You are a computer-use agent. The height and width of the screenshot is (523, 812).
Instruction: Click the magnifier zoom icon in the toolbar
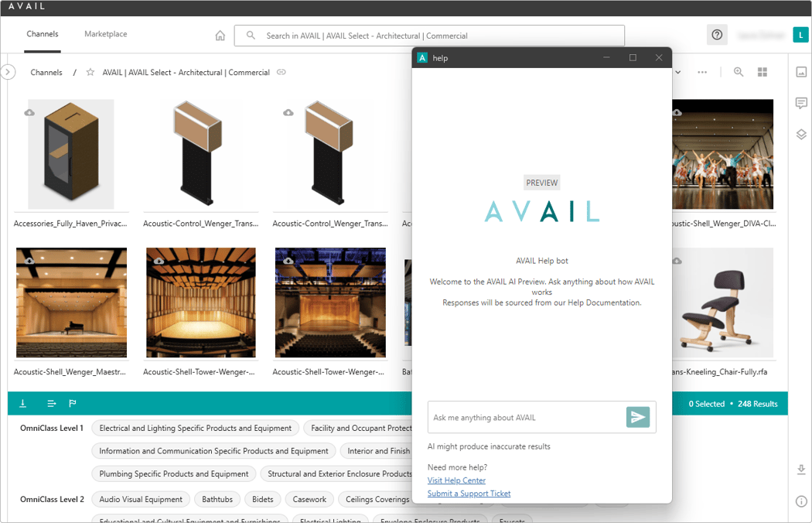(x=739, y=71)
